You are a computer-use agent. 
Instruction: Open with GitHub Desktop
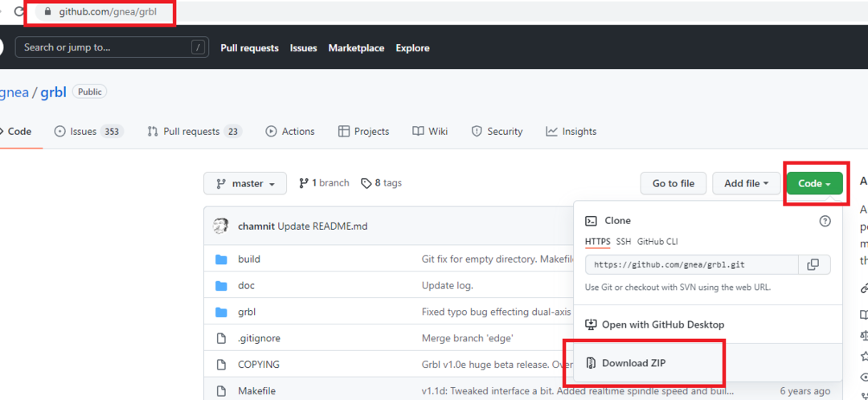pyautogui.click(x=662, y=324)
